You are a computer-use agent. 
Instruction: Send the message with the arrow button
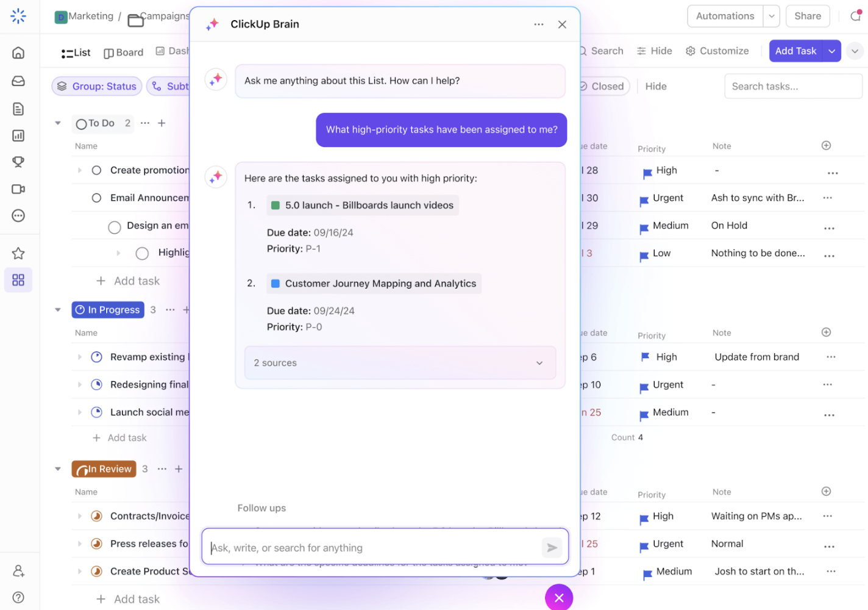coord(552,548)
